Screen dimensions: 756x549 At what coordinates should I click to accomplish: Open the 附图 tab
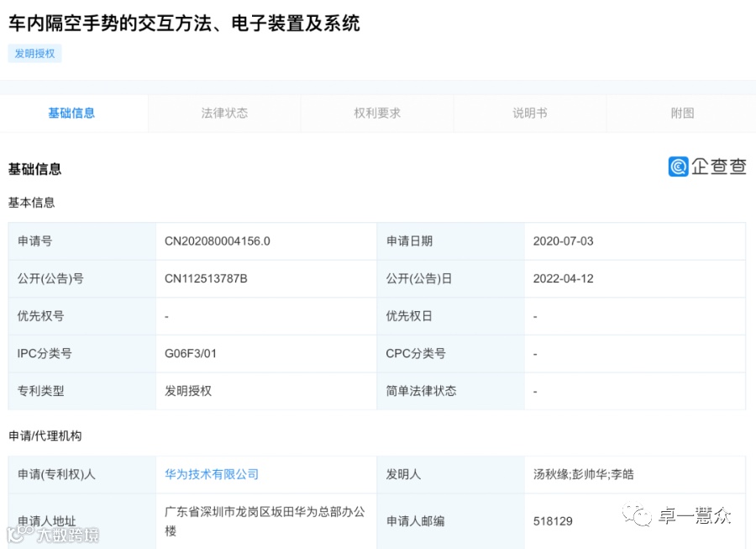pyautogui.click(x=682, y=113)
